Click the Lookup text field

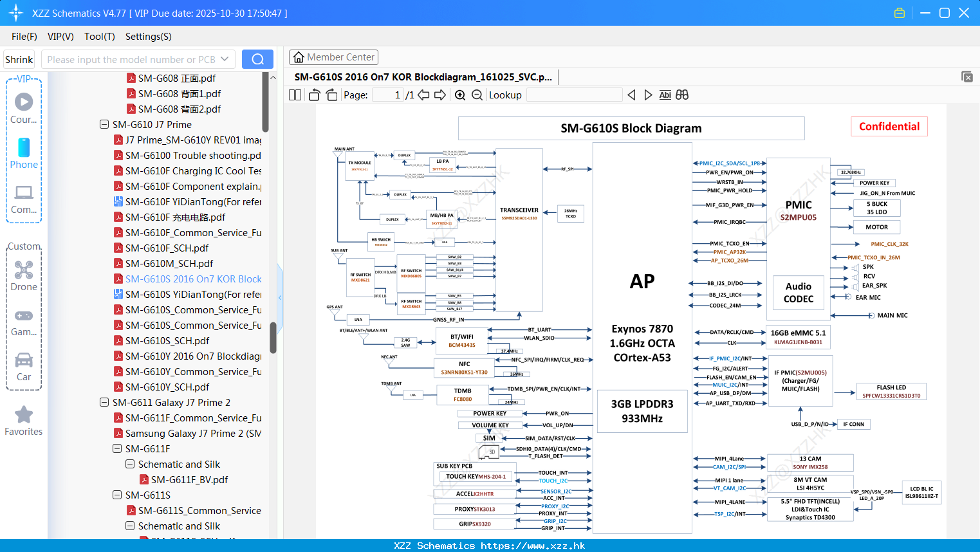click(x=574, y=95)
